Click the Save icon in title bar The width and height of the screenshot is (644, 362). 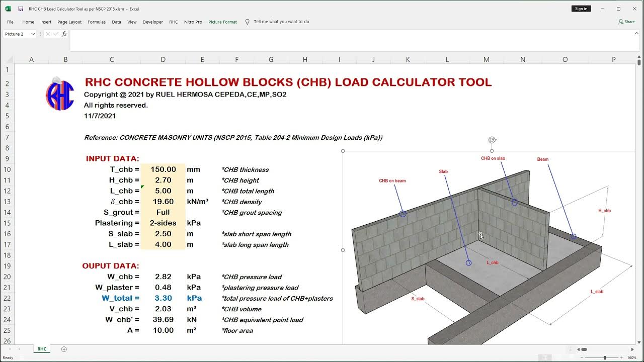tap(20, 9)
